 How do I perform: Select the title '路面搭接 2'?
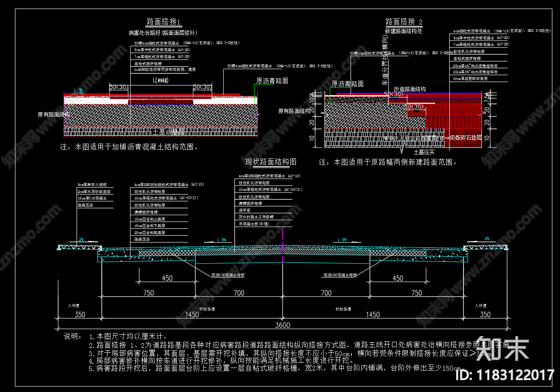tap(404, 22)
